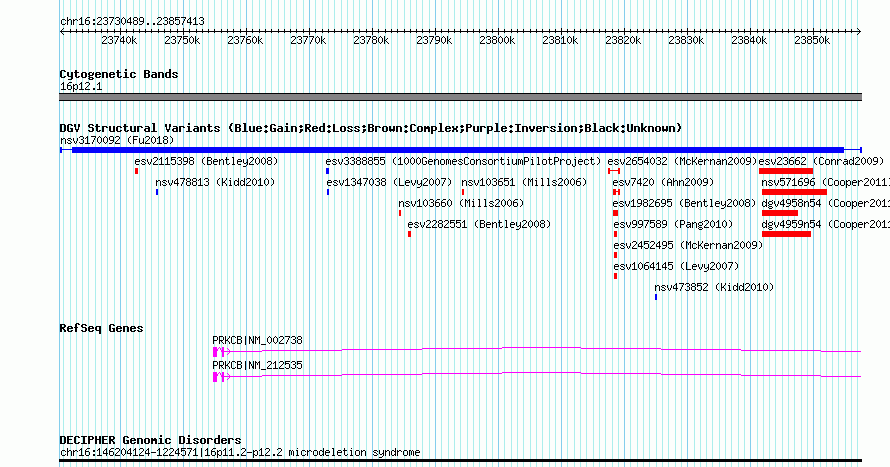The image size is (890, 467).
Task: Click blue gain marker under nsv473852
Action: [656, 297]
